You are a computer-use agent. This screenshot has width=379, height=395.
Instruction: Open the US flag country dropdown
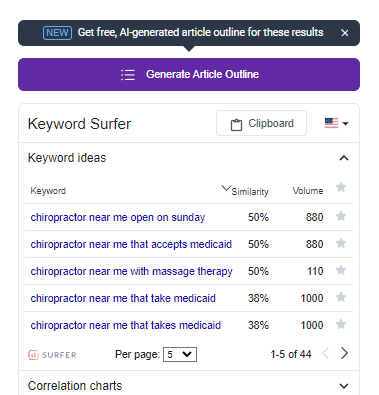337,123
